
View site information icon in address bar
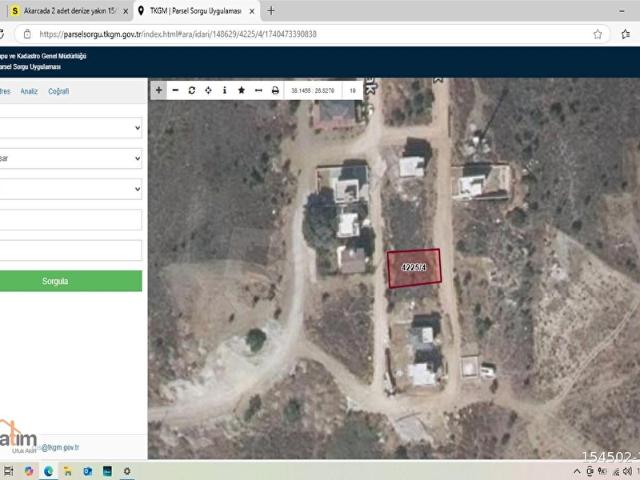coord(27,34)
